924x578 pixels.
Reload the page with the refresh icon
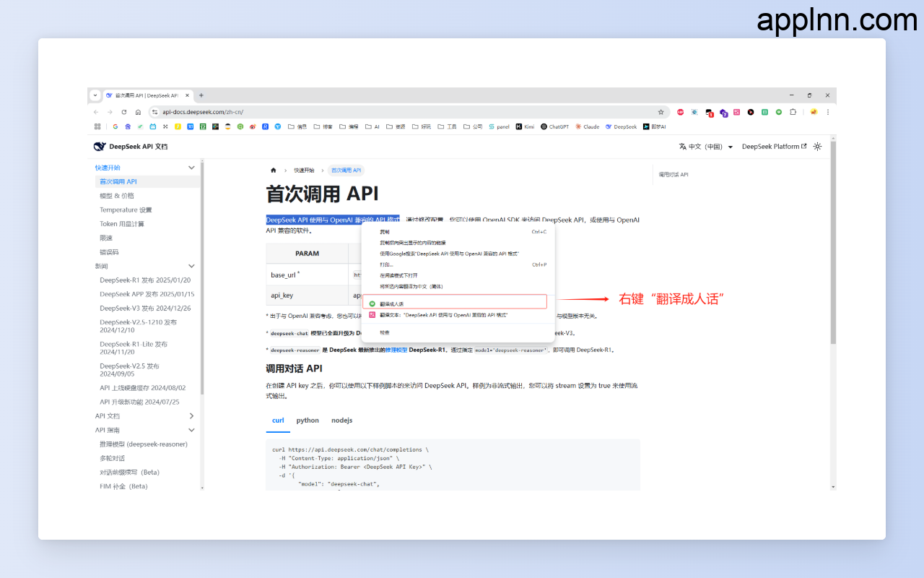pyautogui.click(x=124, y=112)
